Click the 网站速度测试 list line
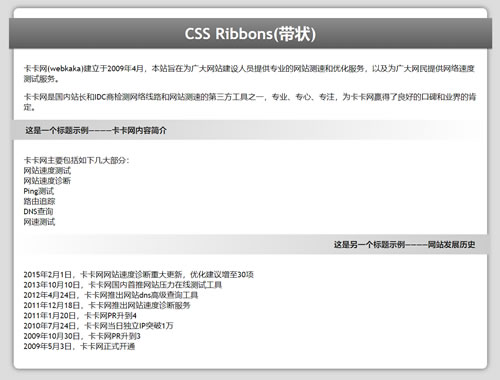The height and width of the screenshot is (380, 500). pyautogui.click(x=47, y=171)
